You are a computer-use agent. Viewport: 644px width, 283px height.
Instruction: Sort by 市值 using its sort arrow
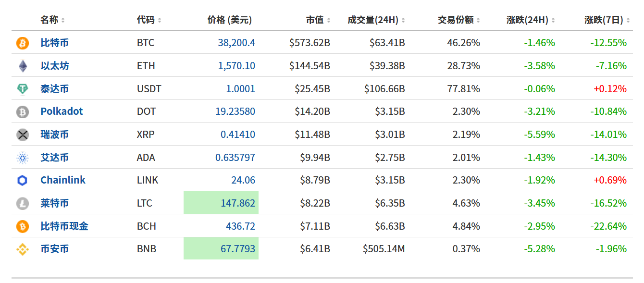pyautogui.click(x=329, y=20)
